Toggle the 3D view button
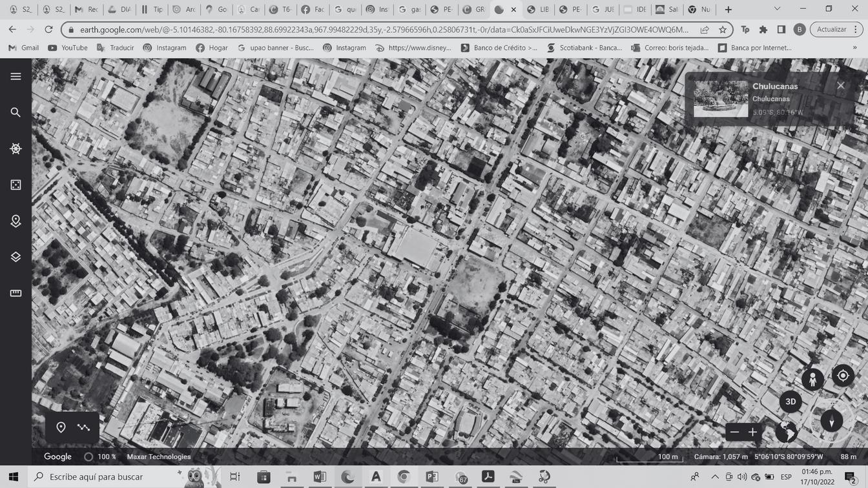Viewport: 868px width, 488px height. point(790,402)
